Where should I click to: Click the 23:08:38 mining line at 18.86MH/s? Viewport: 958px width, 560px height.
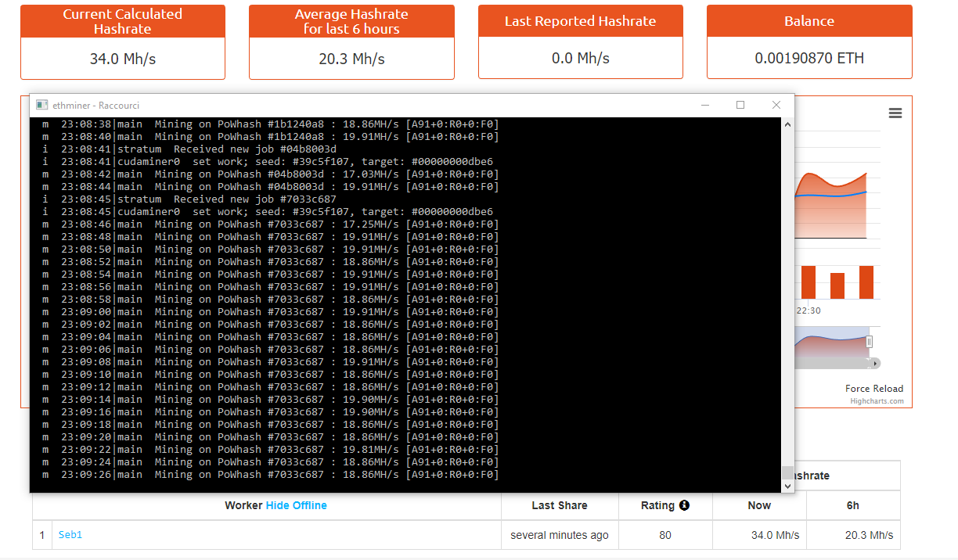pyautogui.click(x=270, y=124)
